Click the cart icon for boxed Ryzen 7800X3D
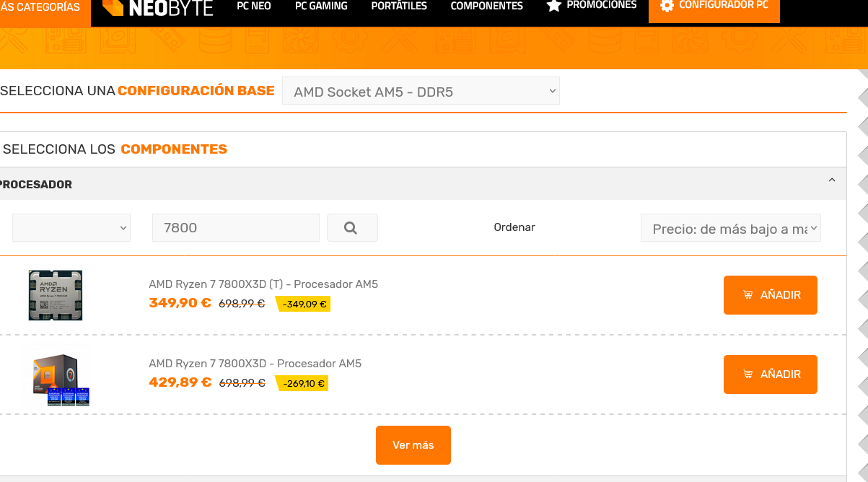The height and width of the screenshot is (482, 868). click(748, 374)
